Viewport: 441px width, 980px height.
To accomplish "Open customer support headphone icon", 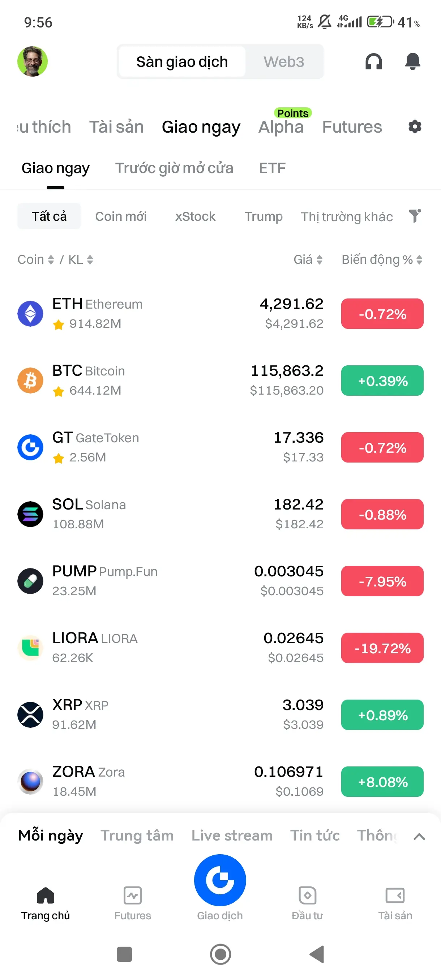I will point(373,61).
